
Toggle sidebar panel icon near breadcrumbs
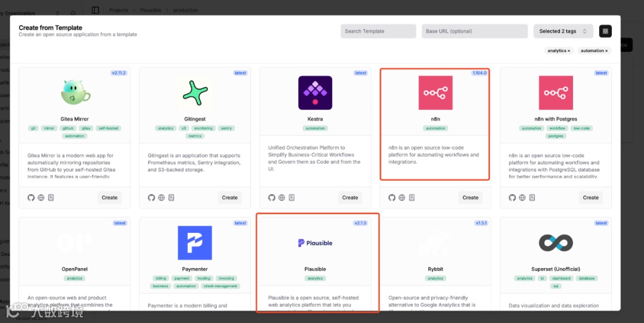pyautogui.click(x=95, y=10)
